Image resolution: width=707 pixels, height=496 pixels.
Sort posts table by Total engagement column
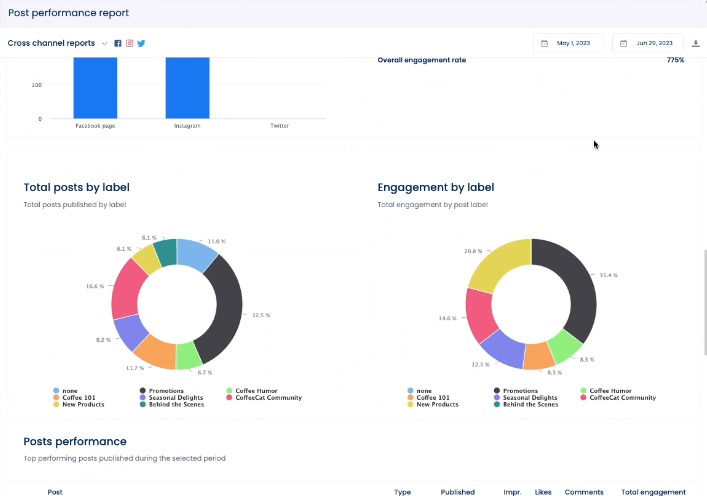(x=653, y=492)
